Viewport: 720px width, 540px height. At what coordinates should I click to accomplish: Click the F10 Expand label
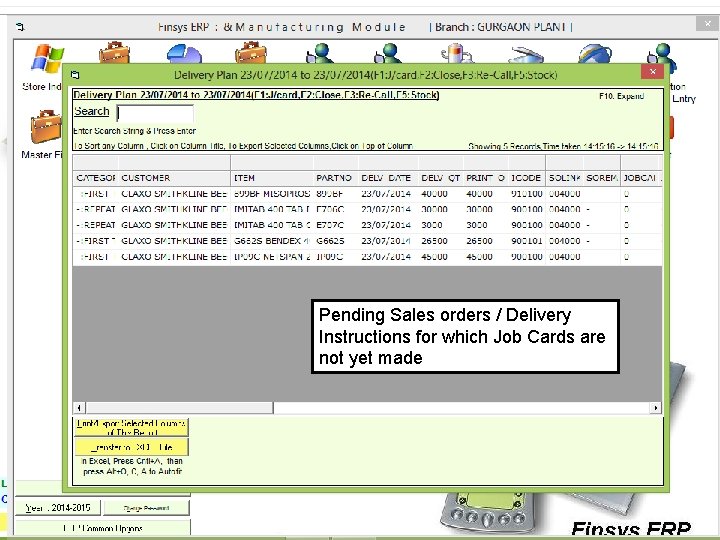(621, 96)
